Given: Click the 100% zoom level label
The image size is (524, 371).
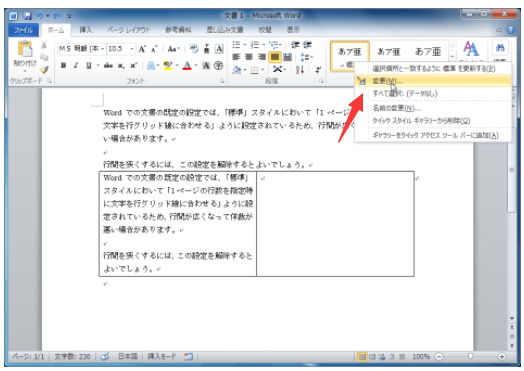Looking at the screenshot, I should click(421, 357).
